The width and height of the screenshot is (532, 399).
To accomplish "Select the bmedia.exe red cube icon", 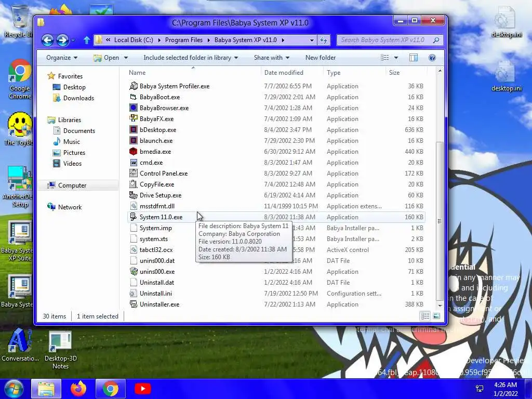I will pyautogui.click(x=134, y=152).
